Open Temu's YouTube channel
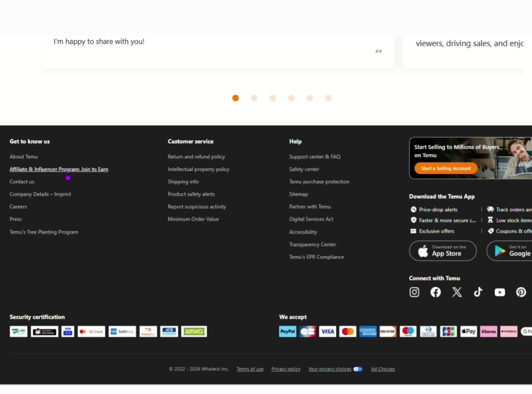The width and height of the screenshot is (532, 394). coord(500,292)
